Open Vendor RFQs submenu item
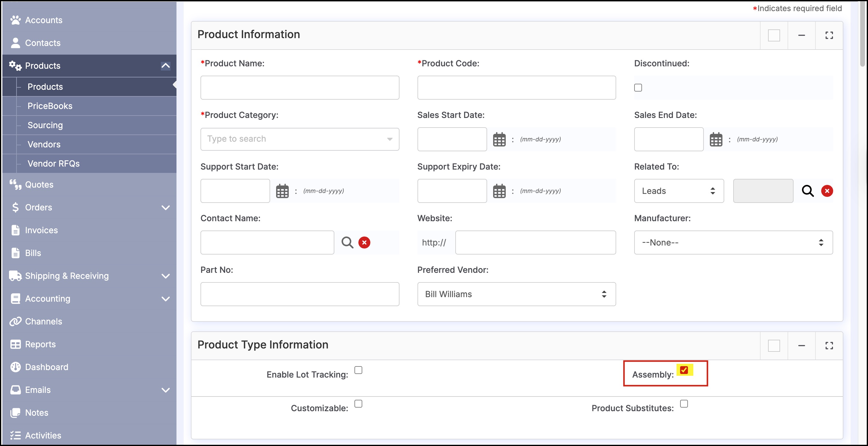Screen dimensions: 868x446 point(90,164)
